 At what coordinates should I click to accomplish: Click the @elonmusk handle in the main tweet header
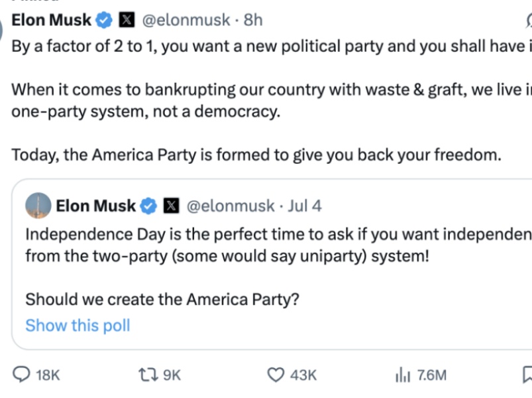[185, 21]
